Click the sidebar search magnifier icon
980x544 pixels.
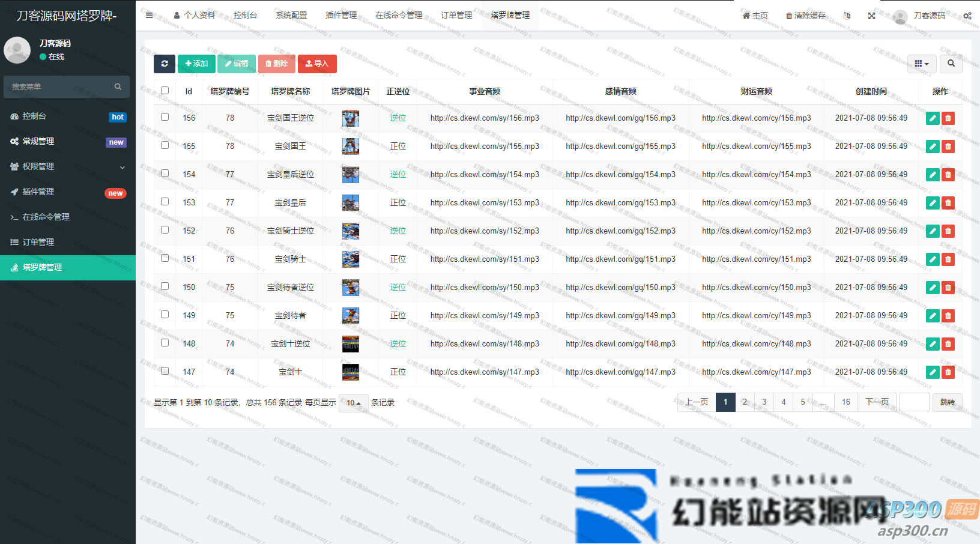[x=118, y=87]
